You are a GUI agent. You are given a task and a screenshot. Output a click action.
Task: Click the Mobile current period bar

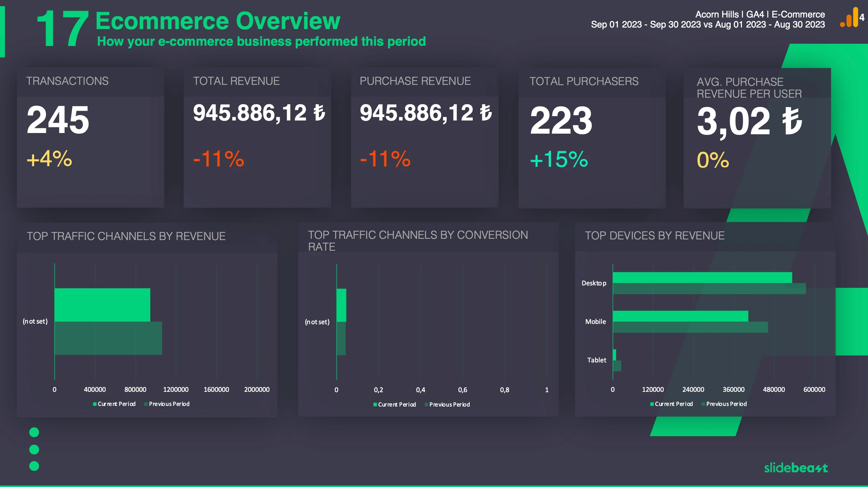tap(681, 316)
